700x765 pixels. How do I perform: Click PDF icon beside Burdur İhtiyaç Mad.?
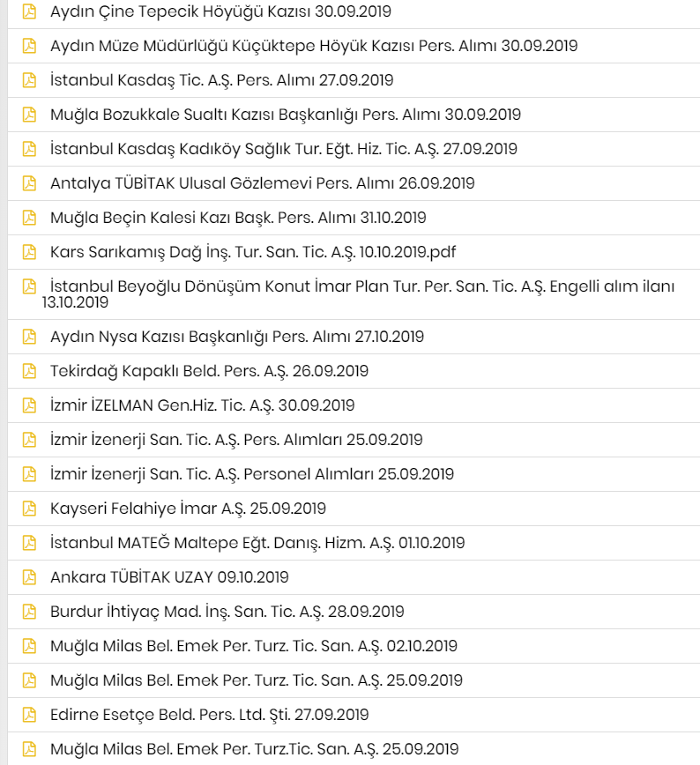click(x=29, y=612)
